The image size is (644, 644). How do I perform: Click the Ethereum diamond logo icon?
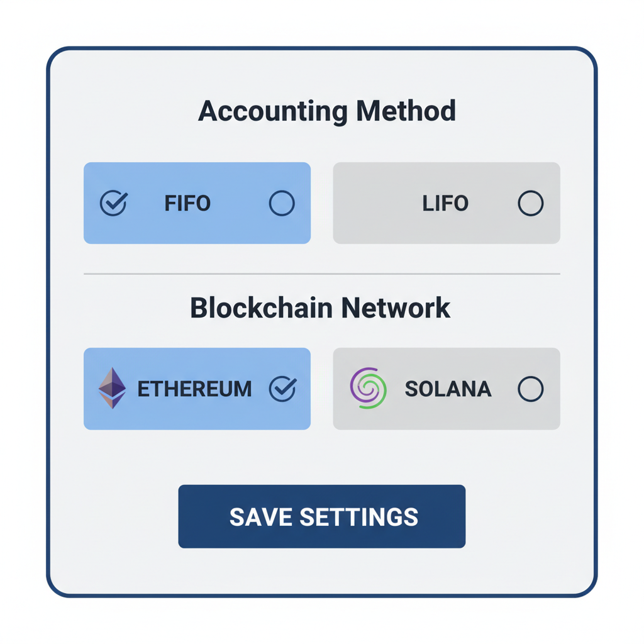(x=113, y=389)
